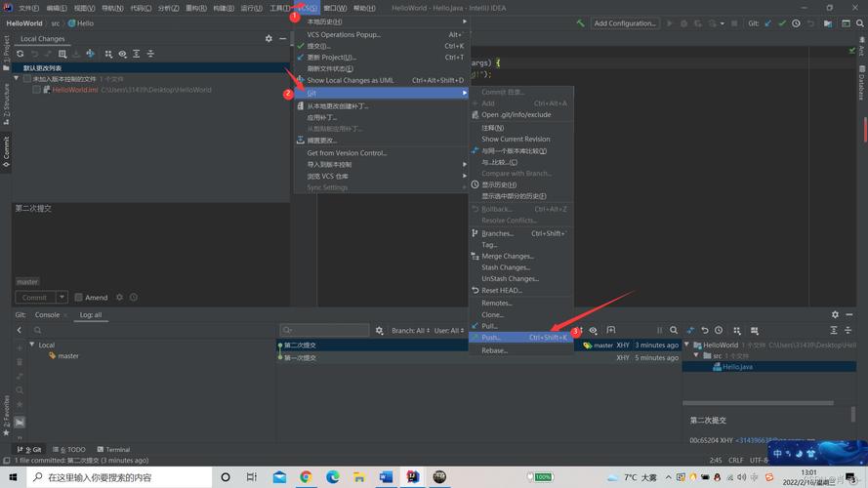Open the TODO tool window button
This screenshot has height=488, width=868.
69,449
